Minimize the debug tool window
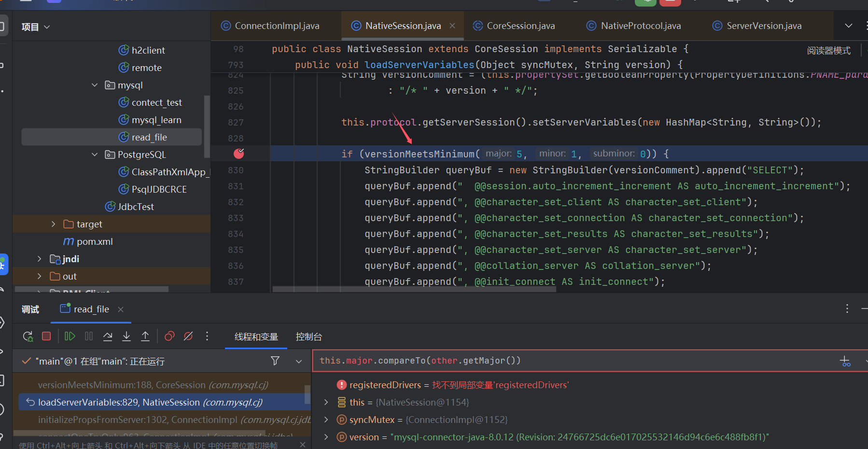Image resolution: width=868 pixels, height=449 pixels. 864,309
